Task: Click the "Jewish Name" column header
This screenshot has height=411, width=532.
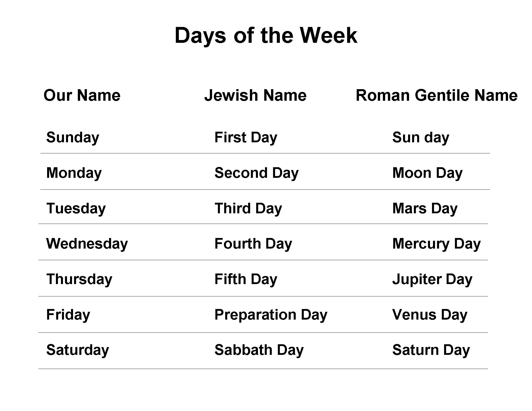Action: click(255, 95)
